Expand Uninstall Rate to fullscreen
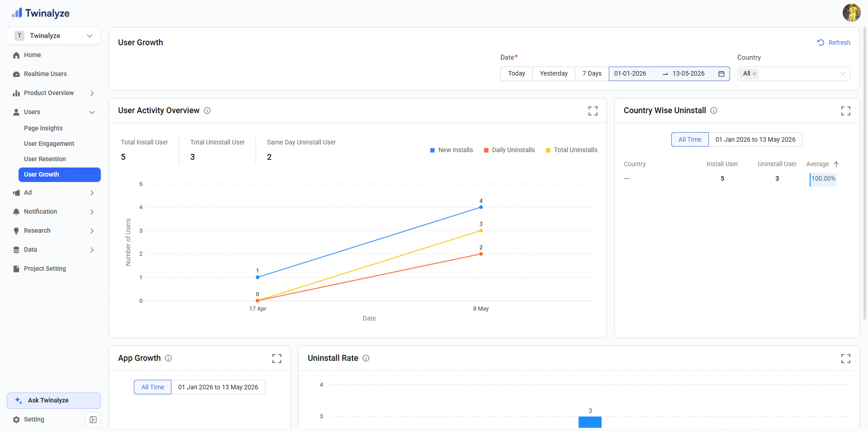 [846, 359]
